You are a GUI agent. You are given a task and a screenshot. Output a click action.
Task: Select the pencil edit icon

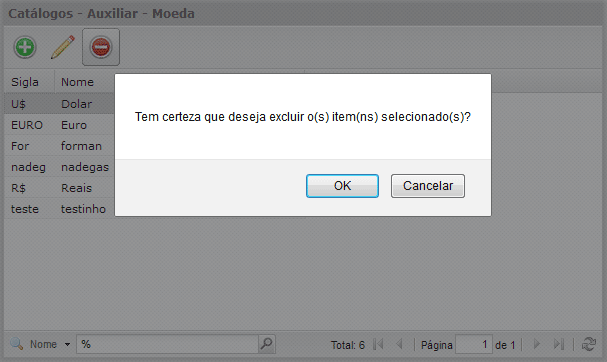[63, 47]
